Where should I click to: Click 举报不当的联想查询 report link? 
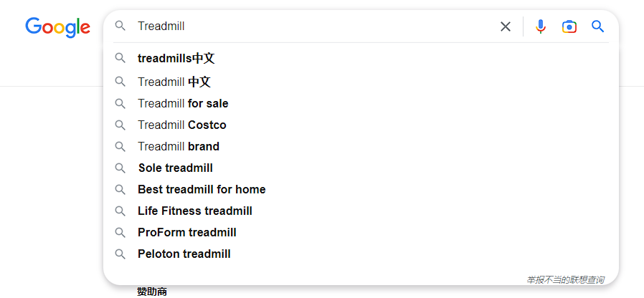pyautogui.click(x=565, y=280)
